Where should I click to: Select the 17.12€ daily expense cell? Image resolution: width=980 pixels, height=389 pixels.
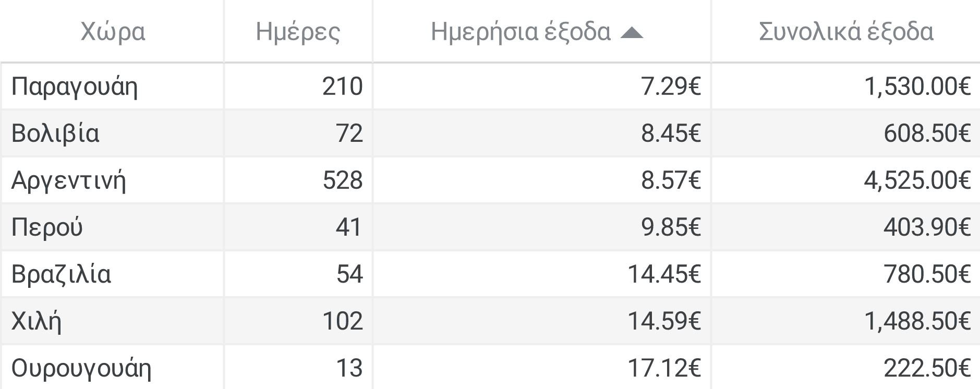pos(664,368)
